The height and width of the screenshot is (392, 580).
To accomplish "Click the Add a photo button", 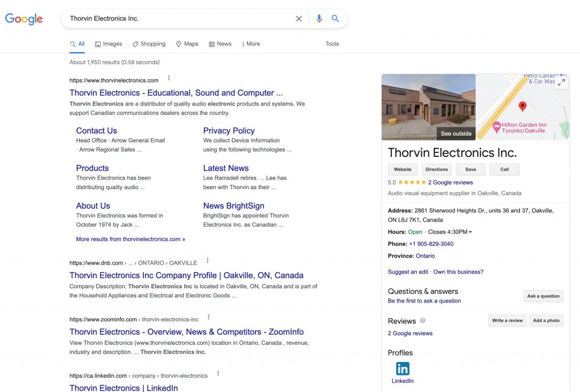I will tap(546, 320).
